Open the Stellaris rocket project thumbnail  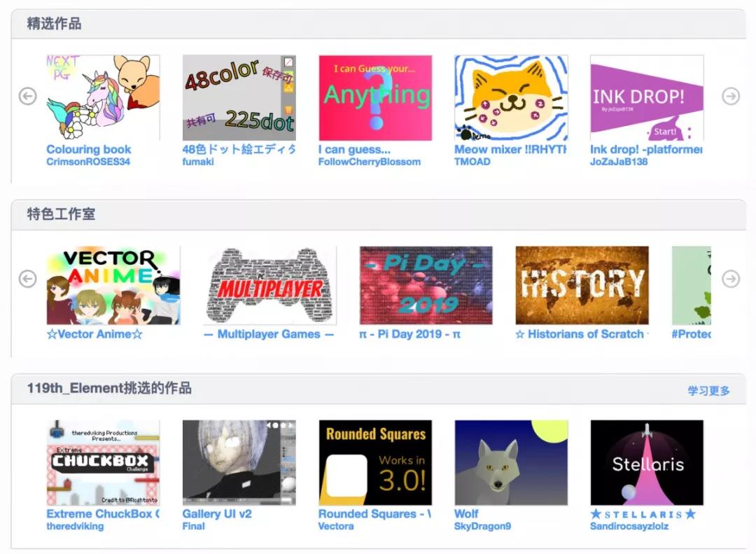(647, 462)
